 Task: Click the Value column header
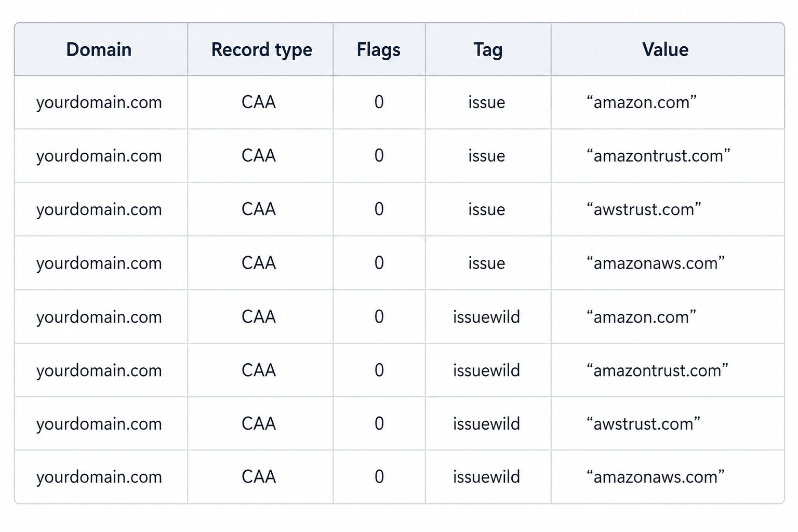[665, 50]
